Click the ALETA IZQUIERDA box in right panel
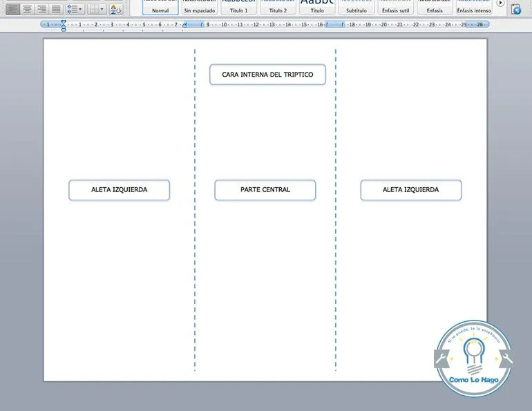 pos(411,190)
